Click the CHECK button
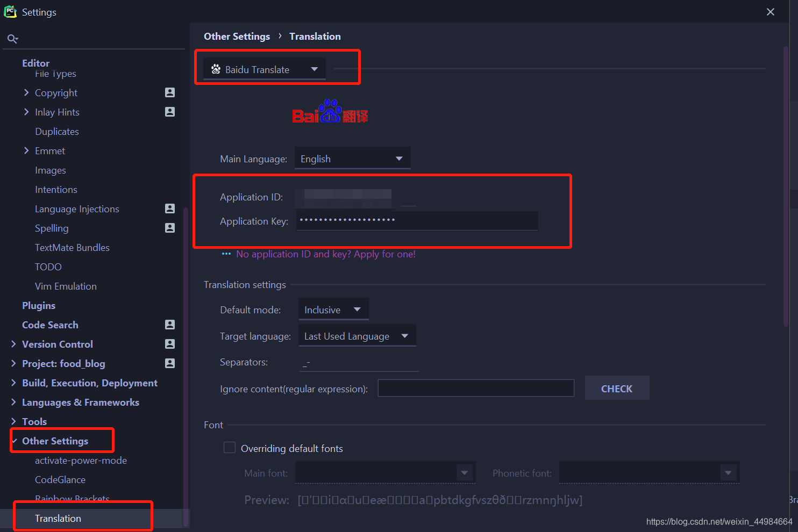Viewport: 798px width, 532px height. pos(617,388)
